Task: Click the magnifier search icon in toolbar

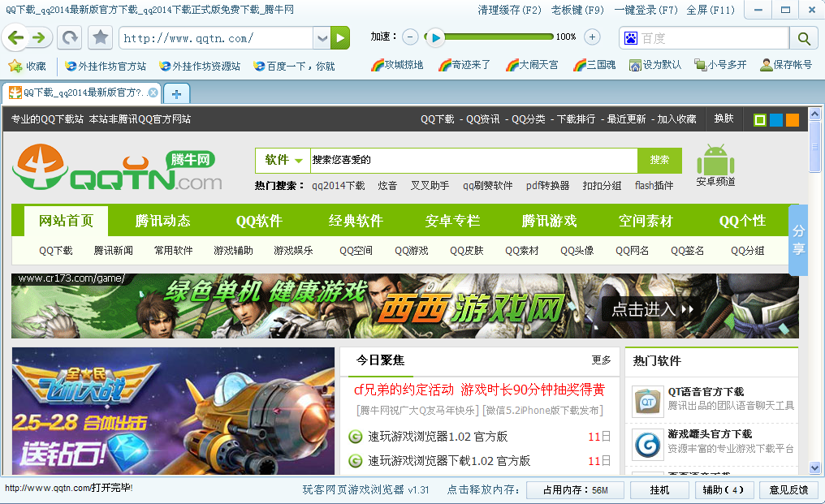Action: coord(803,38)
